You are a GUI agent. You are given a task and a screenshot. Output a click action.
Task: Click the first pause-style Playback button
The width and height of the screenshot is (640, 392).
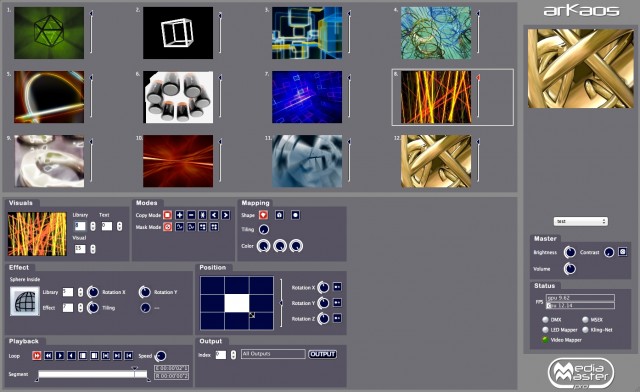pos(82,356)
